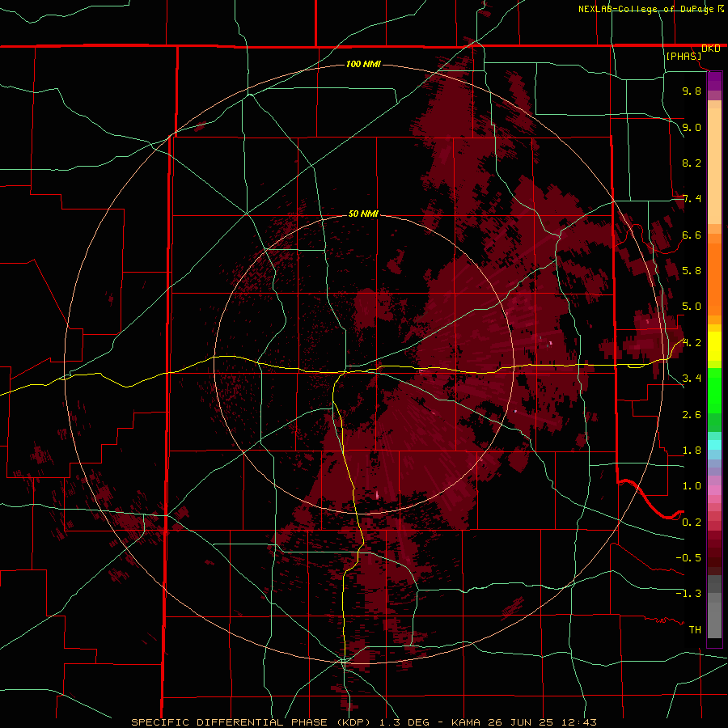Click the 7.4 legend value
This screenshot has height=728, width=728.
click(x=692, y=199)
